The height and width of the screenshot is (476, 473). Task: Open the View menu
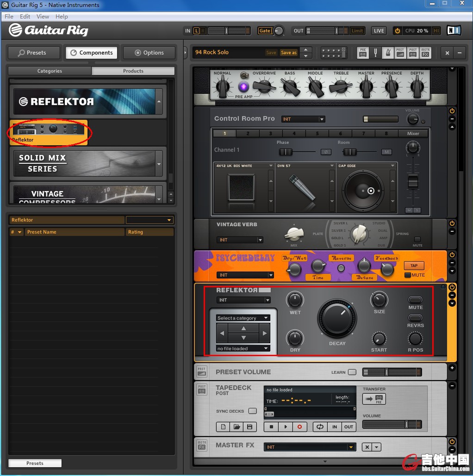coord(43,16)
